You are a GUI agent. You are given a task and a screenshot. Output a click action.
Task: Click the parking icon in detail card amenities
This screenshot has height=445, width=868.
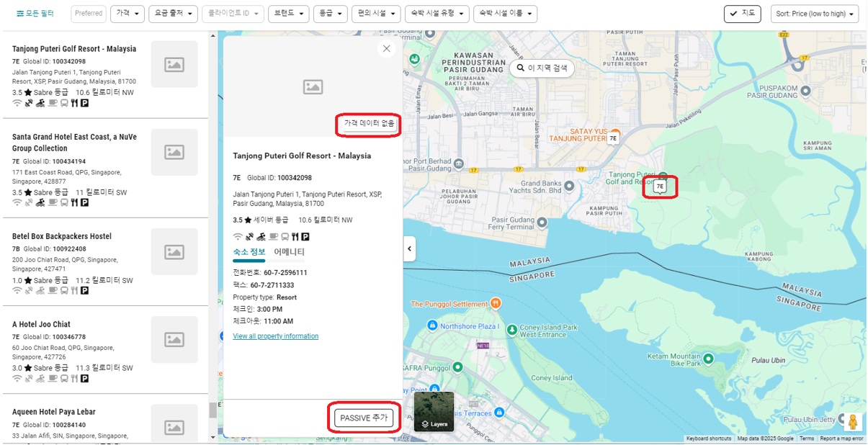pyautogui.click(x=305, y=236)
